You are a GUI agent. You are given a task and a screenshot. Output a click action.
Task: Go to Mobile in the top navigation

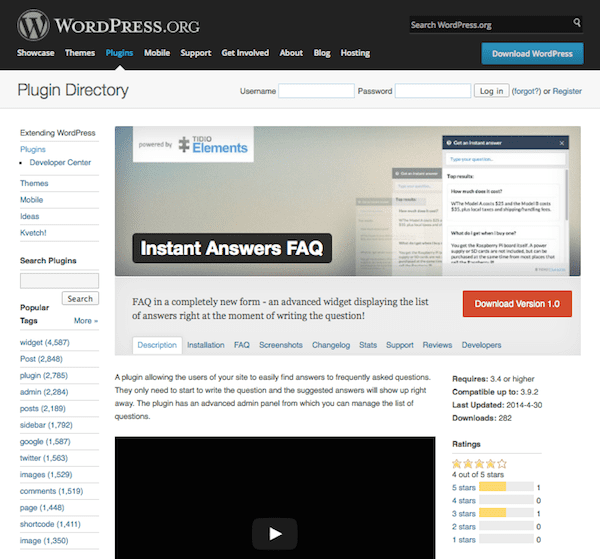coord(157,53)
